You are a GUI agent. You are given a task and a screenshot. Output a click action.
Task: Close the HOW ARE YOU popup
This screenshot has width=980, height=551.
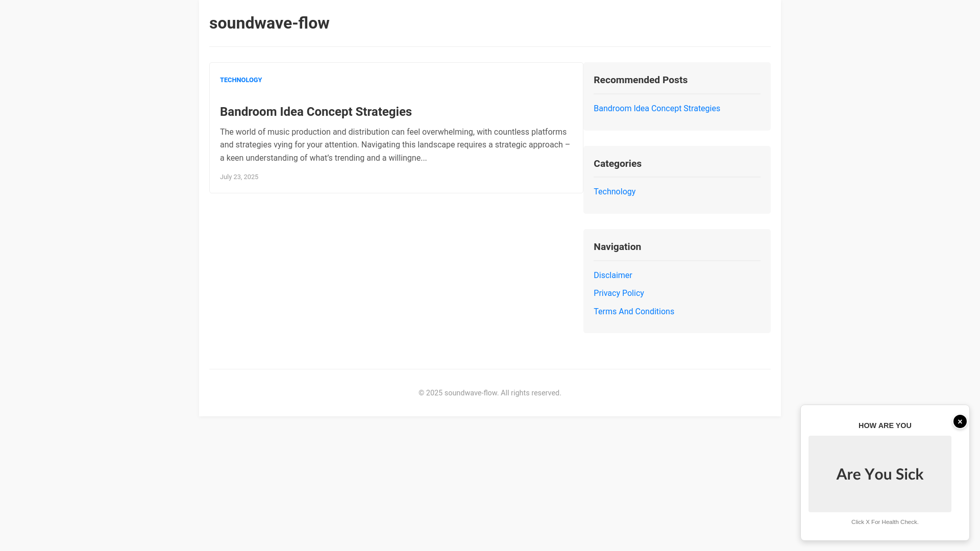pyautogui.click(x=960, y=421)
